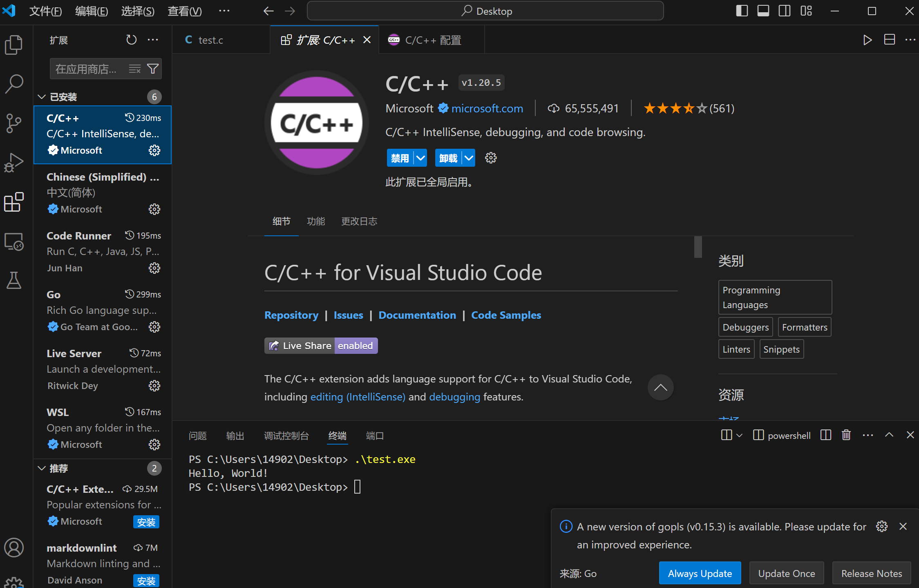The image size is (919, 588).
Task: Open terminal panel more actions ellipsis
Action: tap(868, 435)
